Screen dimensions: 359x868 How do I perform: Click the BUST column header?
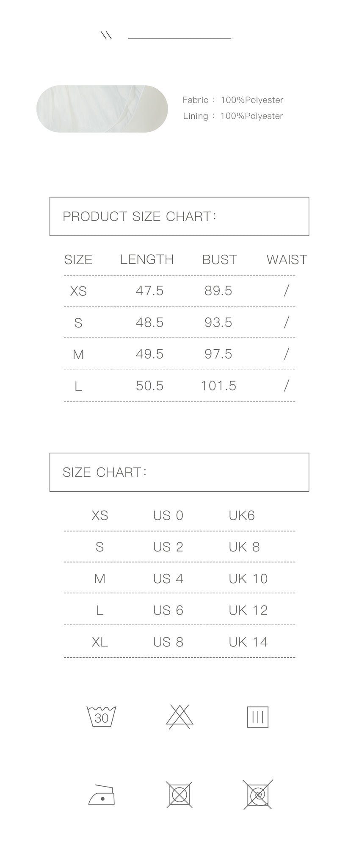219,259
